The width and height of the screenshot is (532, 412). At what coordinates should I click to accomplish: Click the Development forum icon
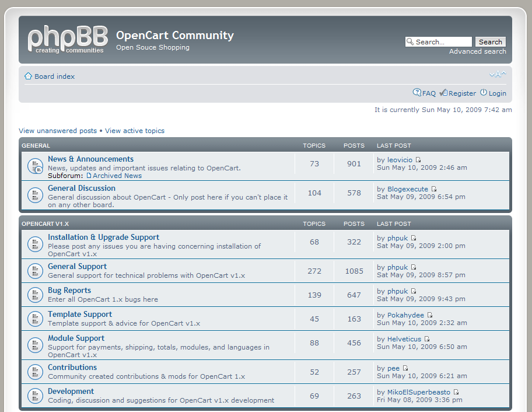tap(35, 396)
